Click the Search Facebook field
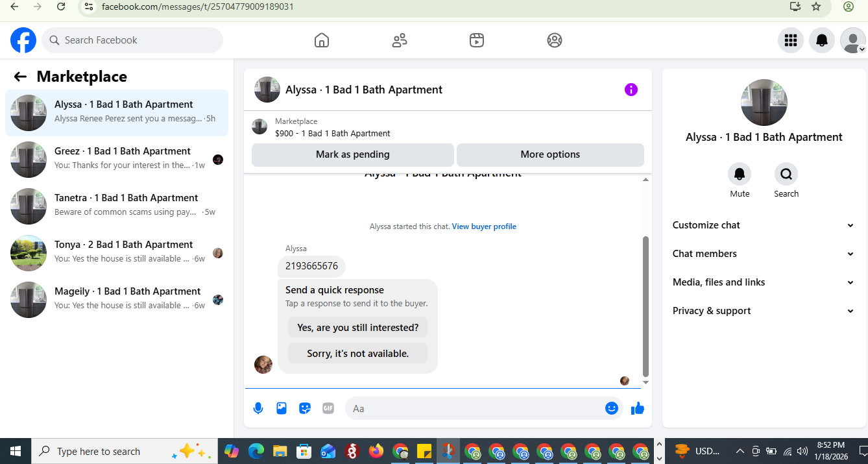 132,40
